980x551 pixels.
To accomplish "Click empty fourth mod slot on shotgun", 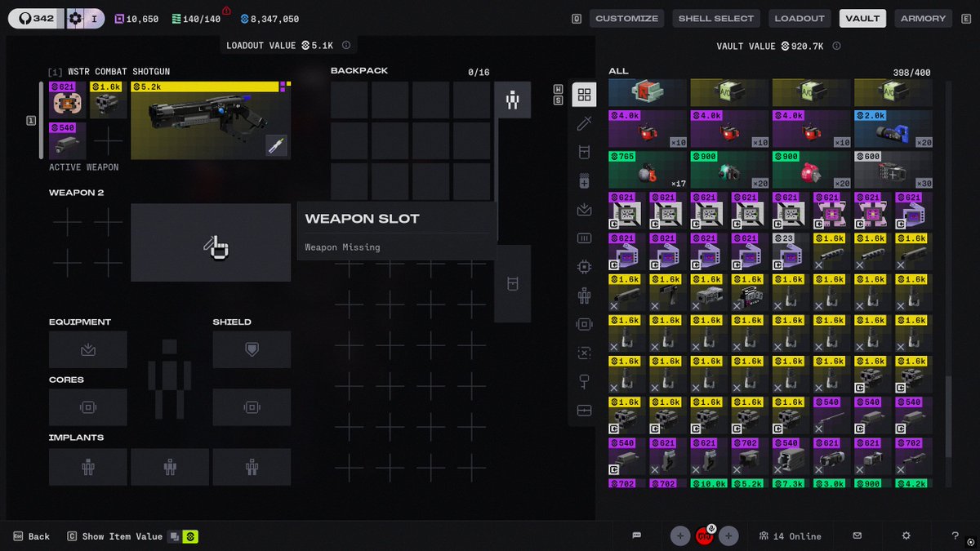I will 108,140.
